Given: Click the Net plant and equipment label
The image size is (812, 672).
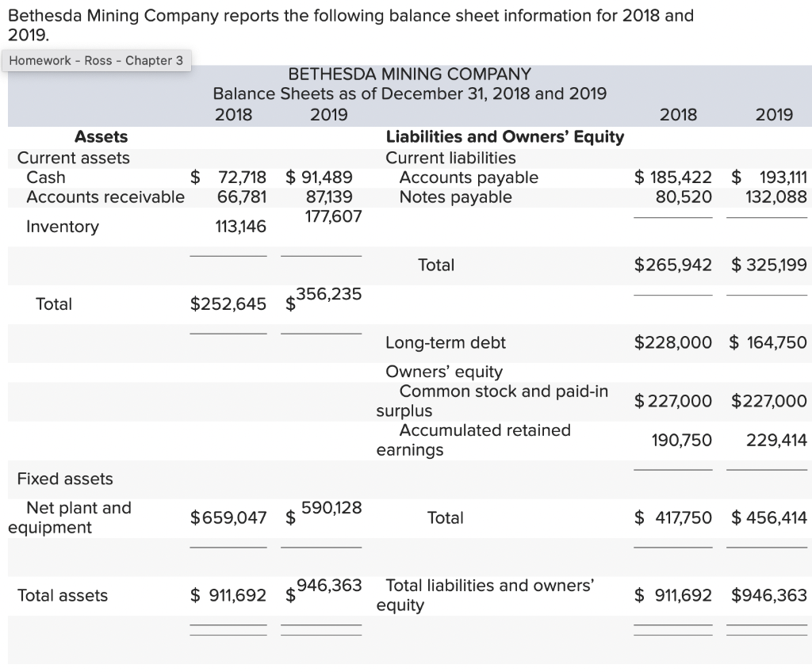Looking at the screenshot, I should (70, 517).
